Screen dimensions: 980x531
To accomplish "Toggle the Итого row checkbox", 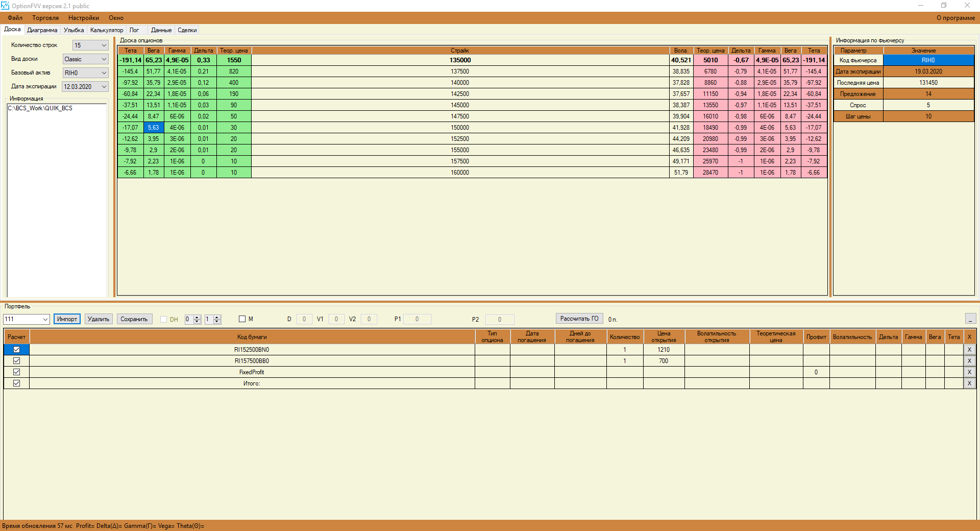I will (x=16, y=383).
